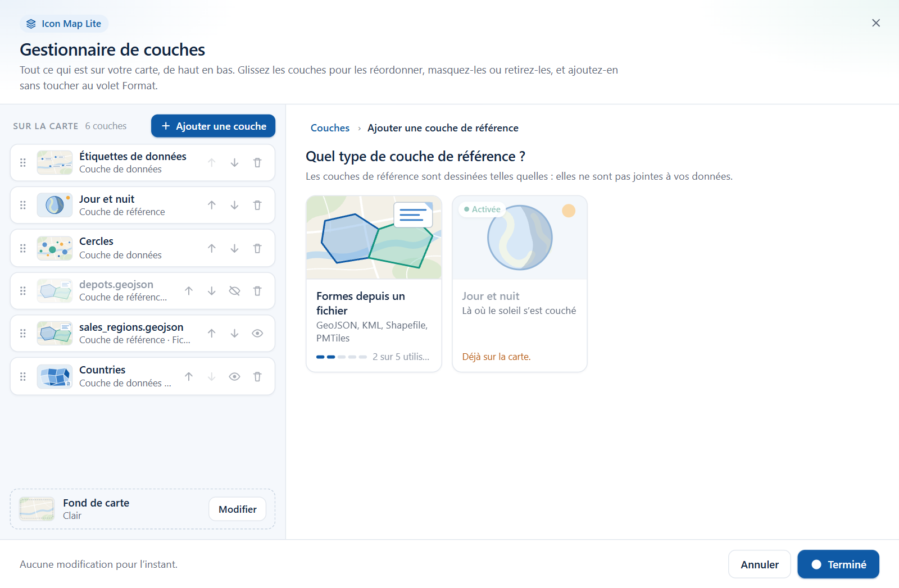Click the Déjà sur la carte note
Viewport: 899px width, 588px height.
click(496, 357)
